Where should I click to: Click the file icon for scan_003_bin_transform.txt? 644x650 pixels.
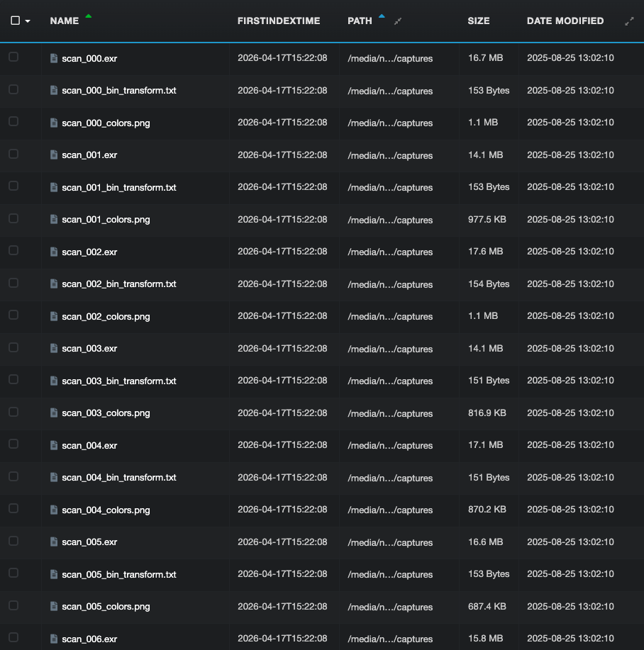pyautogui.click(x=53, y=381)
